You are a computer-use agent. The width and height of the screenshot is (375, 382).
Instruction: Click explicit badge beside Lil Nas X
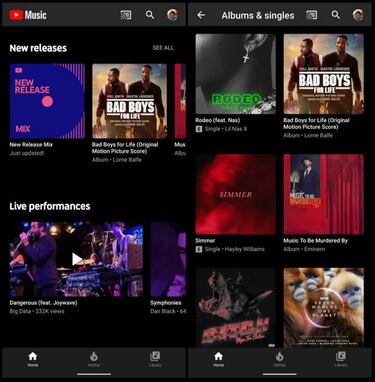click(x=199, y=129)
